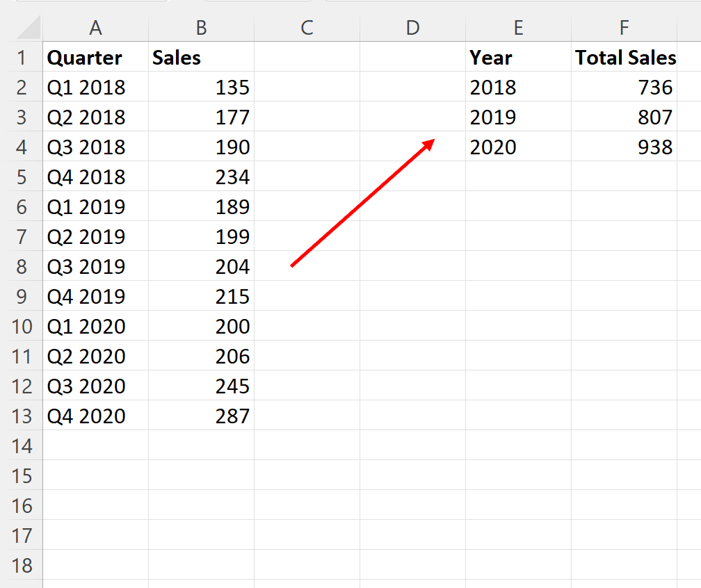Select column header E
The height and width of the screenshot is (588, 701).
coord(518,28)
